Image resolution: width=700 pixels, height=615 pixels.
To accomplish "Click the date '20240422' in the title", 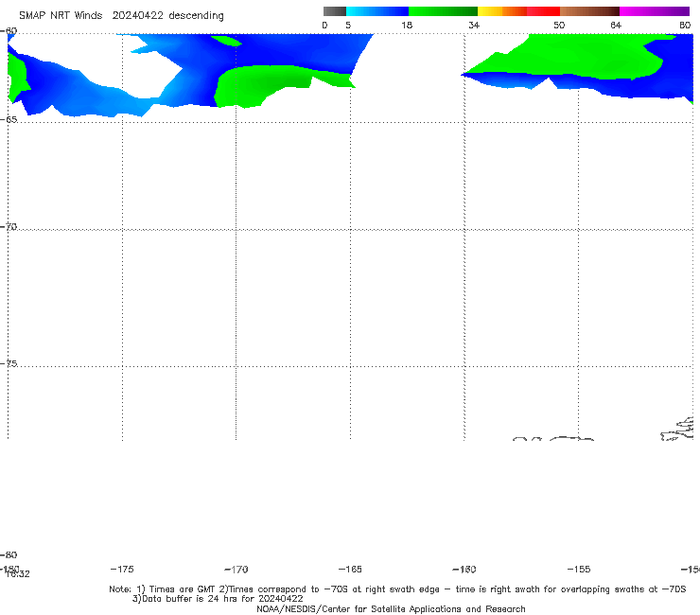I will pyautogui.click(x=137, y=15).
